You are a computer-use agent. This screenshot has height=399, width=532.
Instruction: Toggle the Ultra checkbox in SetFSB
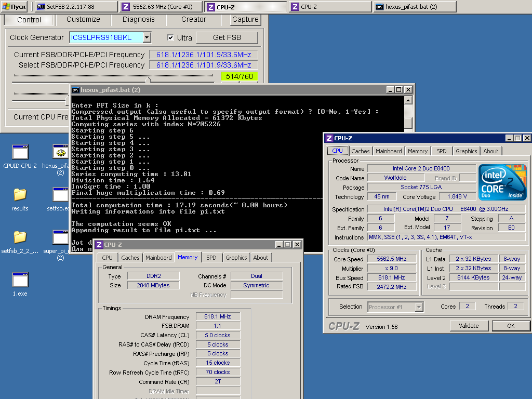tap(170, 37)
